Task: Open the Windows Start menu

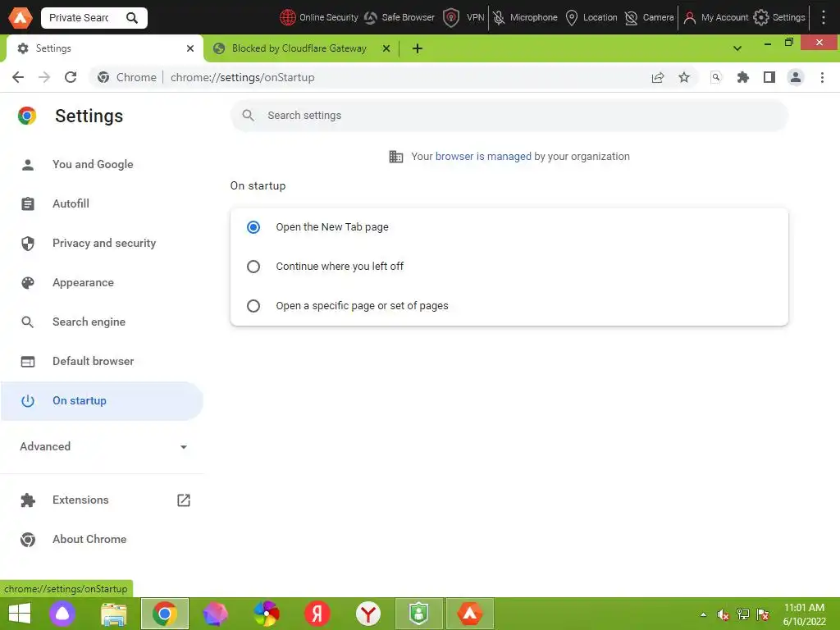Action: tap(20, 614)
